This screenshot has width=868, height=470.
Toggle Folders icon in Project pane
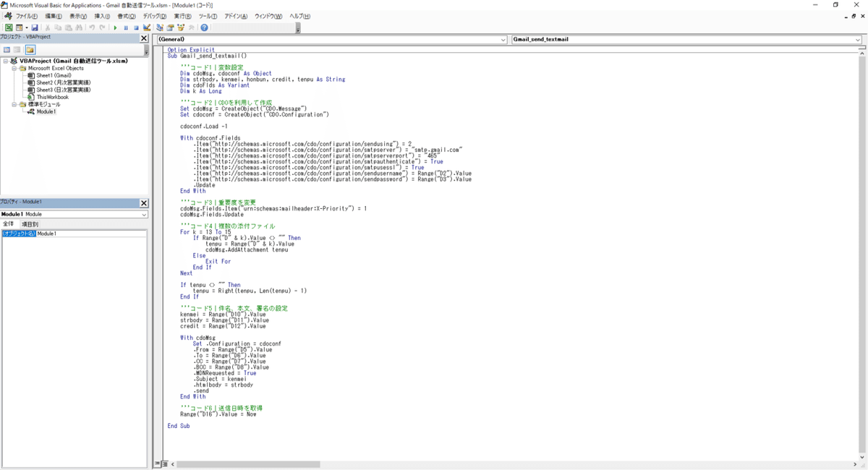coord(30,50)
